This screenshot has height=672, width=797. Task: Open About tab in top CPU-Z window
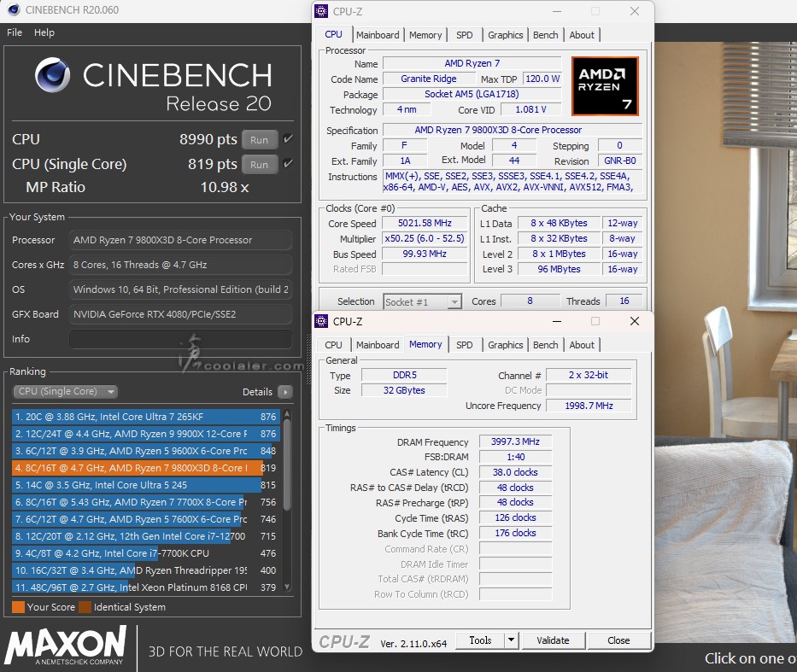582,35
